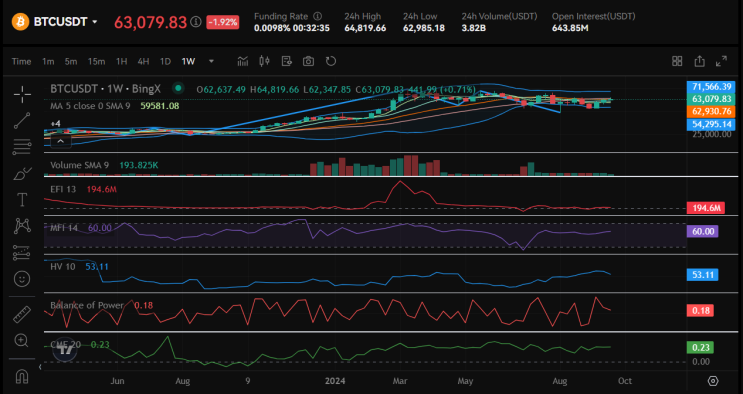Click the 0.23 CMF value label

click(700, 348)
